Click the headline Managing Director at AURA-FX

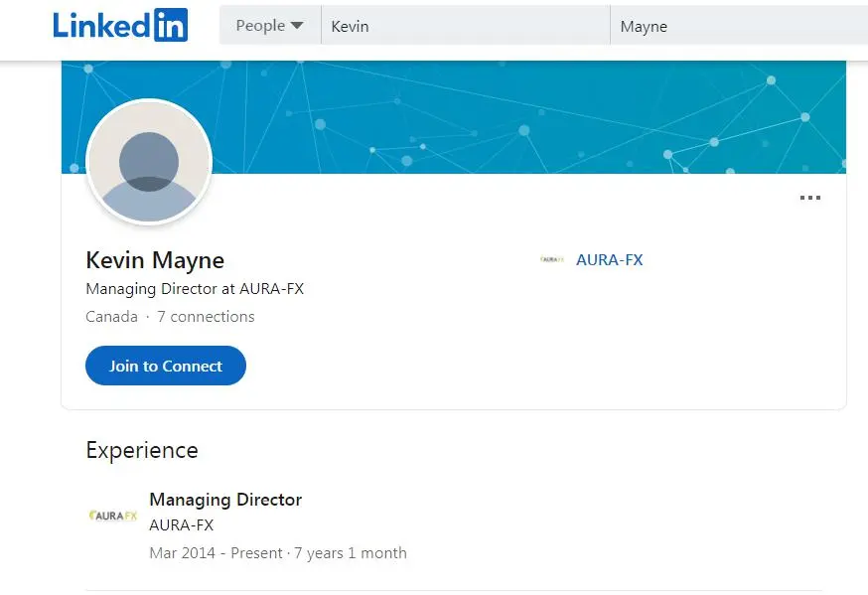click(x=195, y=289)
